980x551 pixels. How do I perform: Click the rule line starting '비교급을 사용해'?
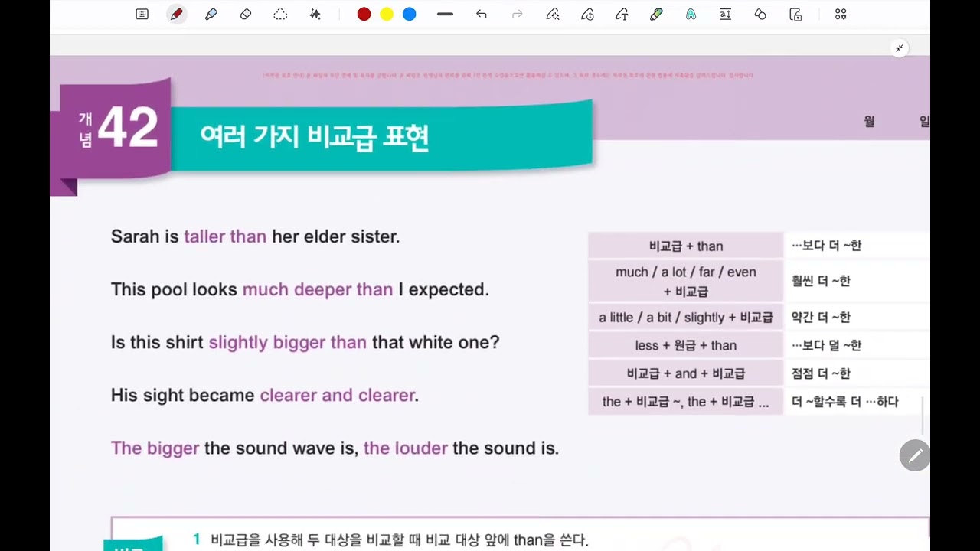(400, 540)
